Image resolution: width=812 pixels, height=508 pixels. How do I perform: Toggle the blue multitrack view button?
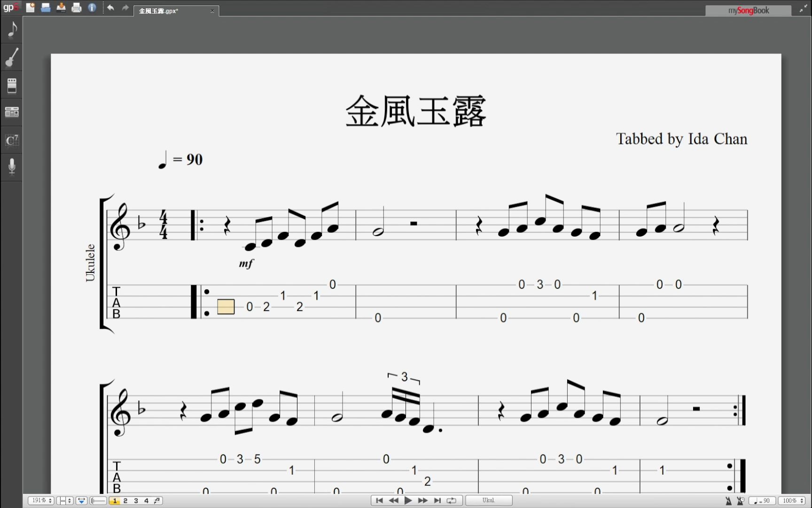(x=81, y=500)
